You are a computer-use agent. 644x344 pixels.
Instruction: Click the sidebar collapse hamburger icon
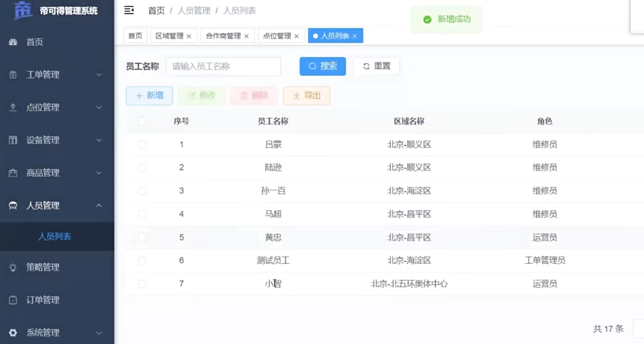129,11
